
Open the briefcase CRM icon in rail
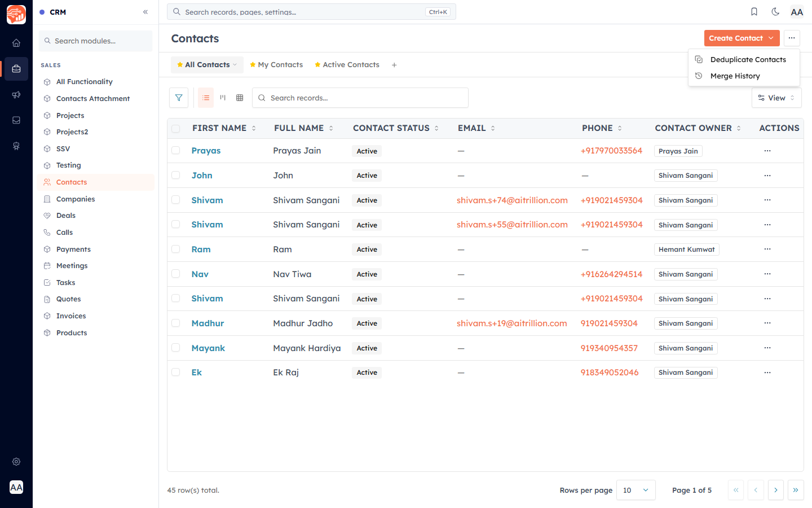click(x=16, y=69)
